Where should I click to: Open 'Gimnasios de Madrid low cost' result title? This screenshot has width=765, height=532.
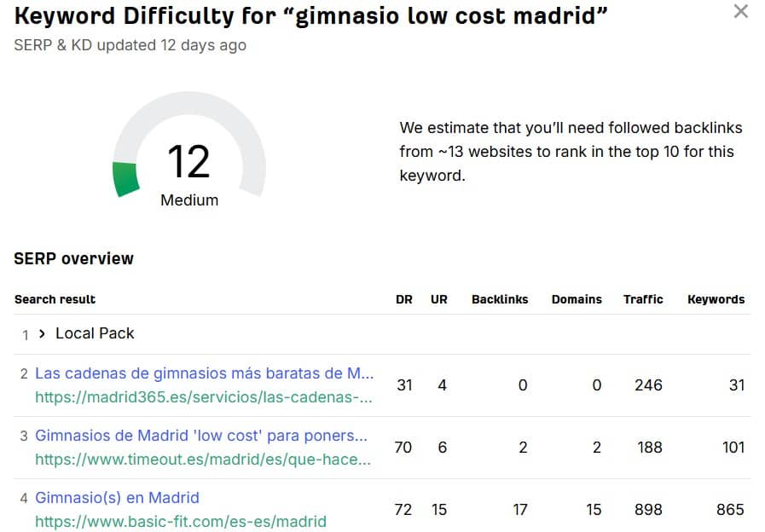click(201, 436)
